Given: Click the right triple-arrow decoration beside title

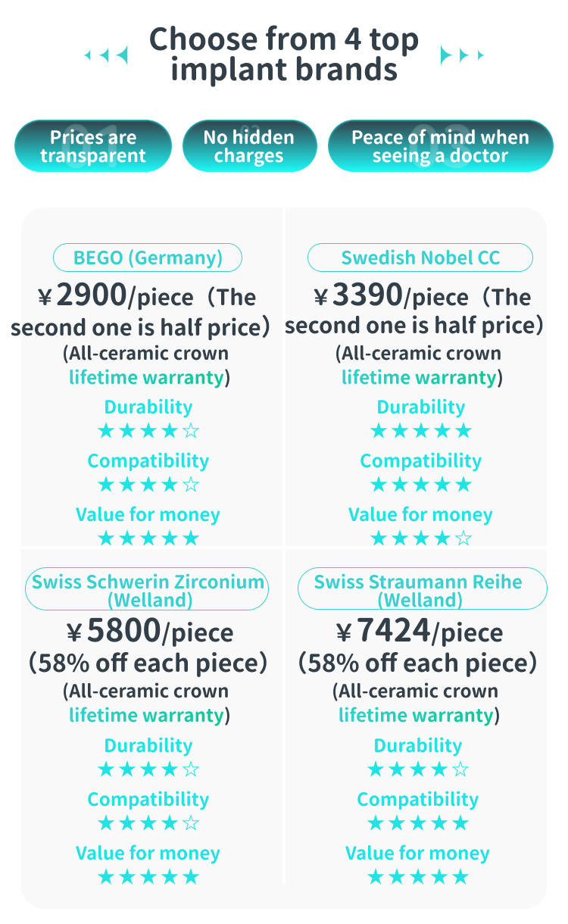Looking at the screenshot, I should 461,55.
